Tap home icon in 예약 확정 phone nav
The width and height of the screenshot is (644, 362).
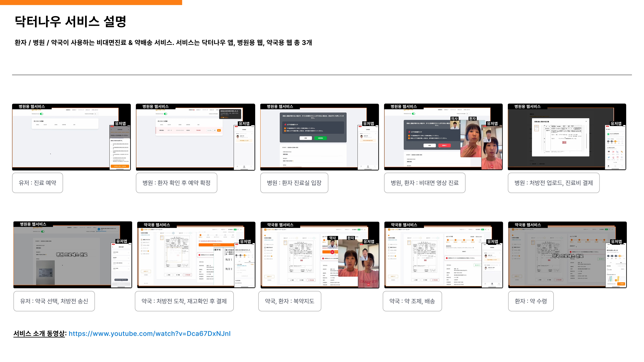237,166
